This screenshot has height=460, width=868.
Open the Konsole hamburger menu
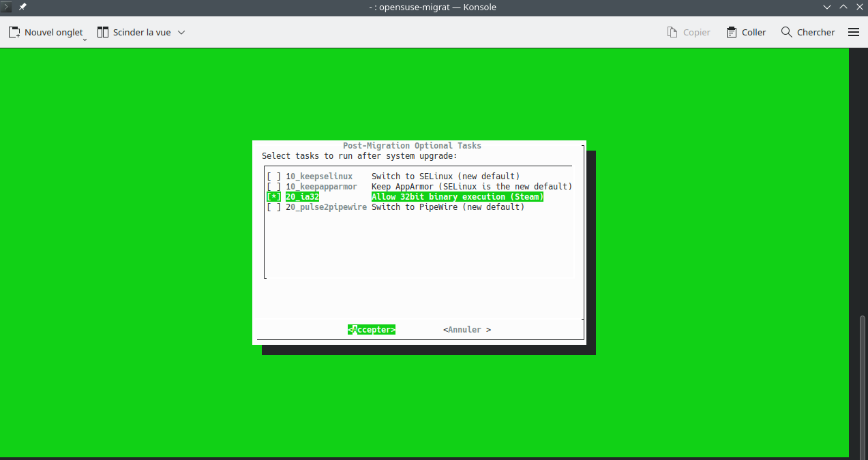[853, 32]
